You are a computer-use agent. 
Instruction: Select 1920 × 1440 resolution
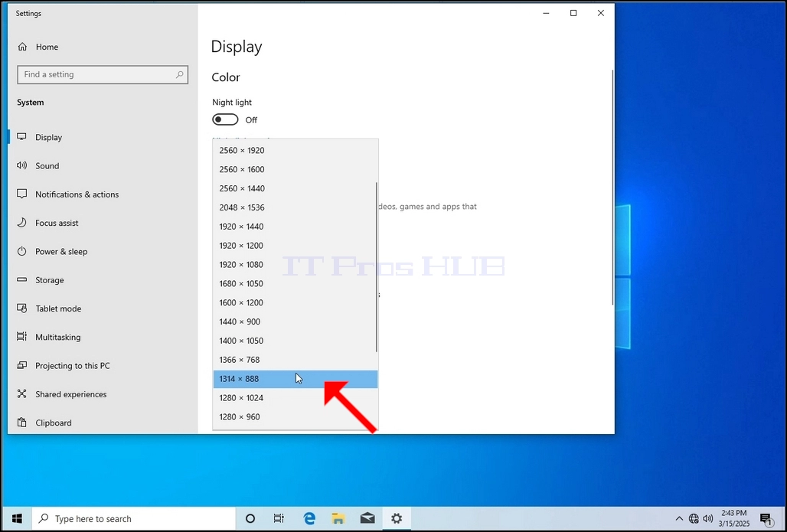click(x=295, y=227)
